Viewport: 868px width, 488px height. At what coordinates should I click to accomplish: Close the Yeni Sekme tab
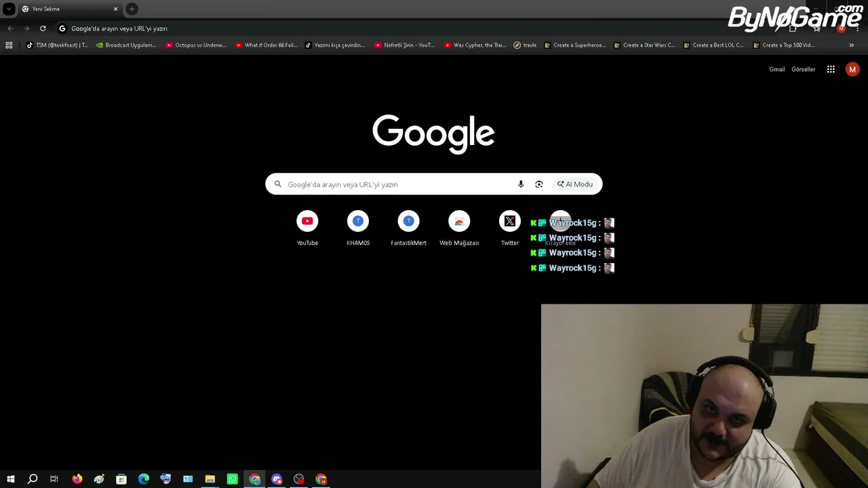point(115,9)
